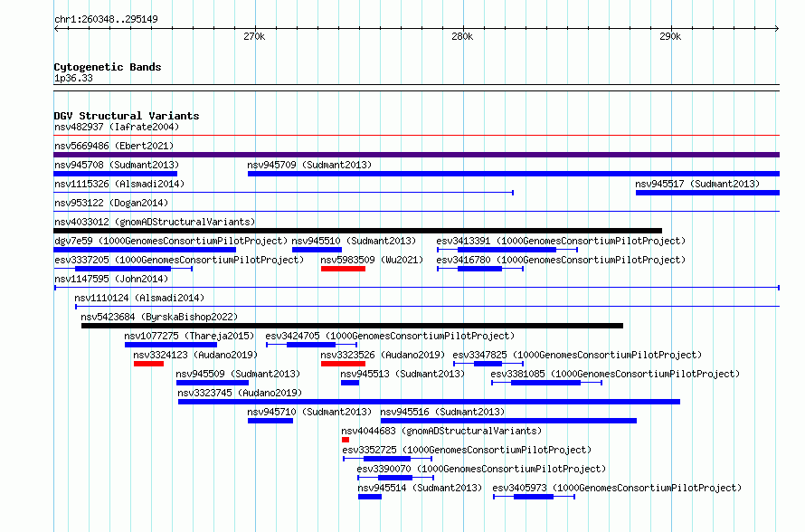Click nsv945509 (Sudmant2013) label
The width and height of the screenshot is (805, 532).
(x=238, y=374)
